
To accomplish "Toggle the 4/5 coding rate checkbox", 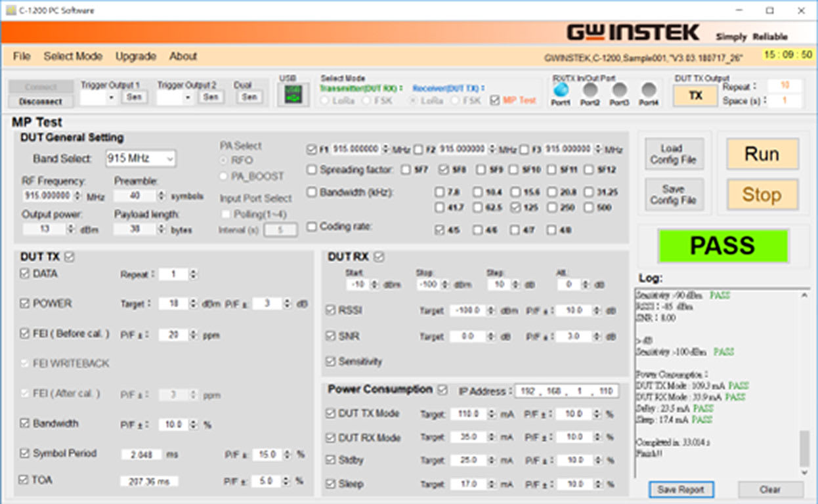I will click(x=440, y=230).
